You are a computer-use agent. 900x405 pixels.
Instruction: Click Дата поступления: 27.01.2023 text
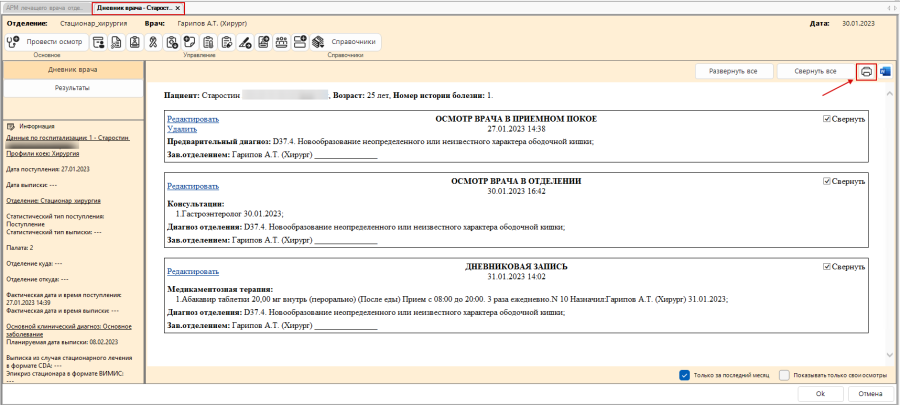48,169
